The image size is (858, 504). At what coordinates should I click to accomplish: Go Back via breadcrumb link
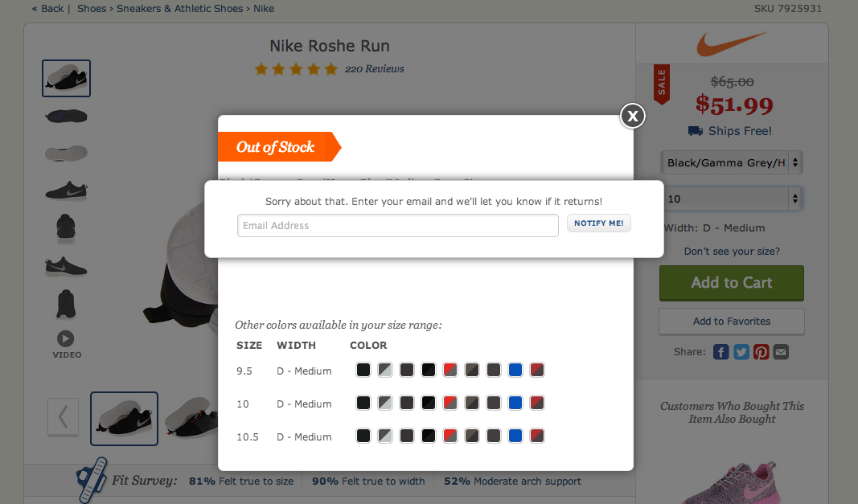pos(47,9)
